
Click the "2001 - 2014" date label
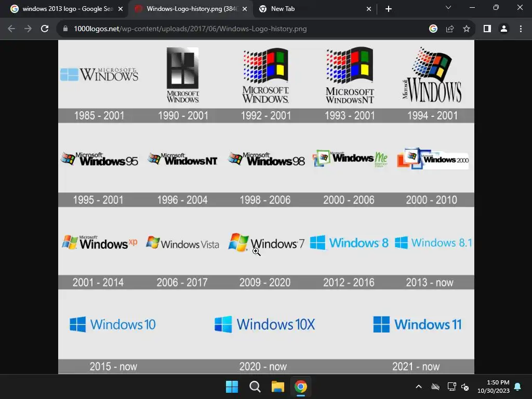(98, 282)
